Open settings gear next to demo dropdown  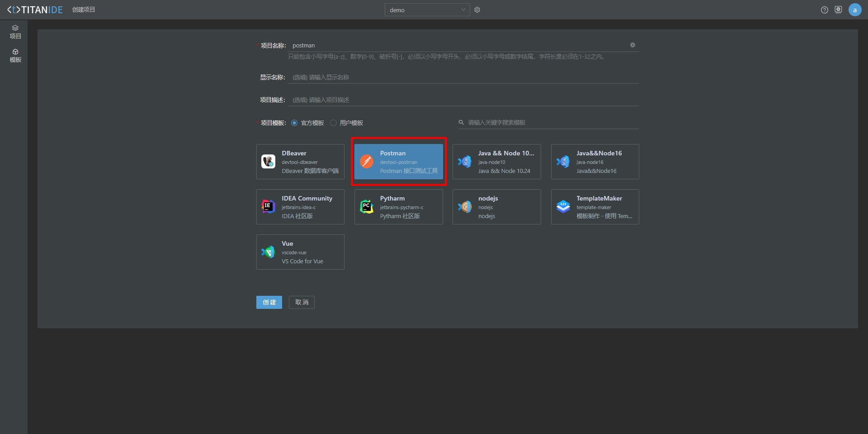pyautogui.click(x=477, y=10)
